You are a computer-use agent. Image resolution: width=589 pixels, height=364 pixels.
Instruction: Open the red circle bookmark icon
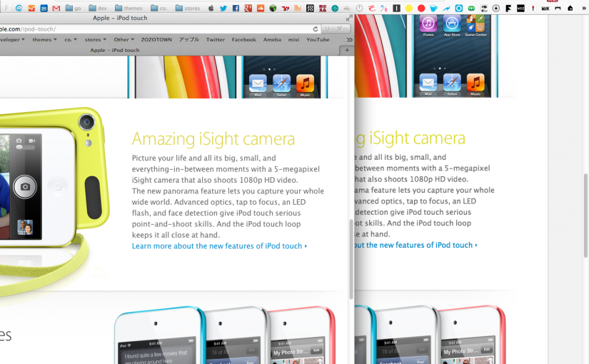[421, 8]
